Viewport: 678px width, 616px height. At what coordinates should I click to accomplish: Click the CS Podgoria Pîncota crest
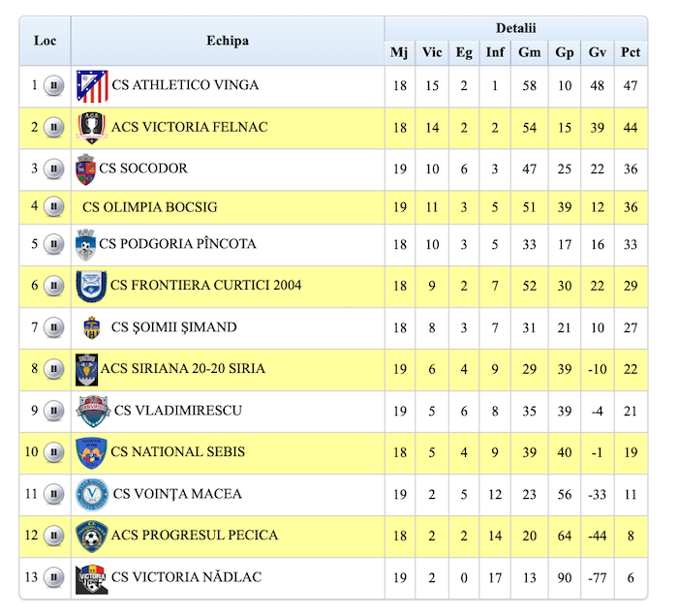click(85, 245)
